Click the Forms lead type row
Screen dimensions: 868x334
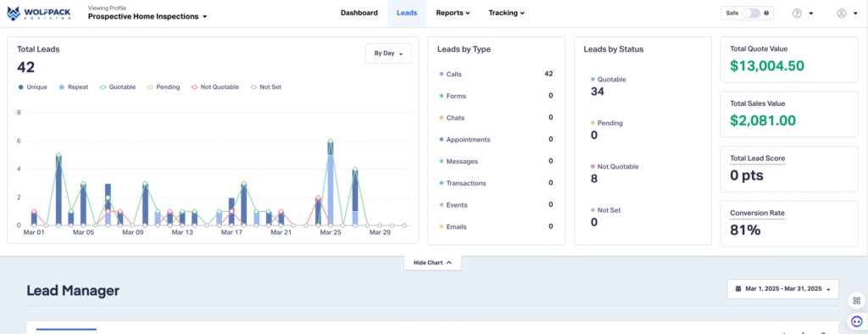point(495,96)
